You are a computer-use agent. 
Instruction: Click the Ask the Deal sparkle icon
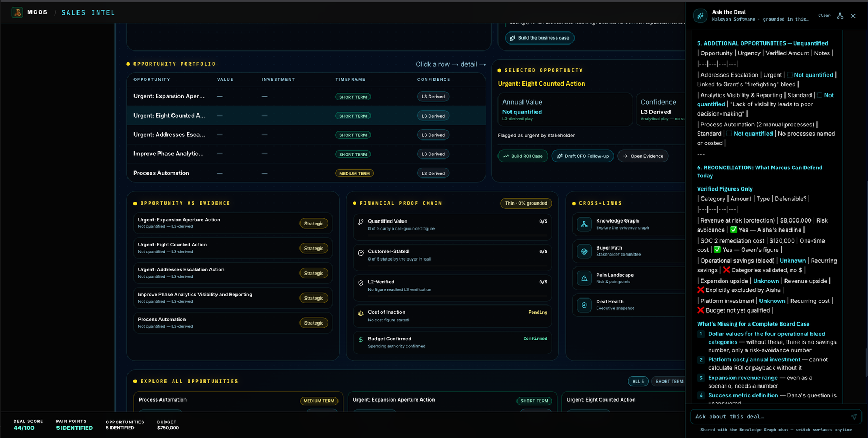700,16
